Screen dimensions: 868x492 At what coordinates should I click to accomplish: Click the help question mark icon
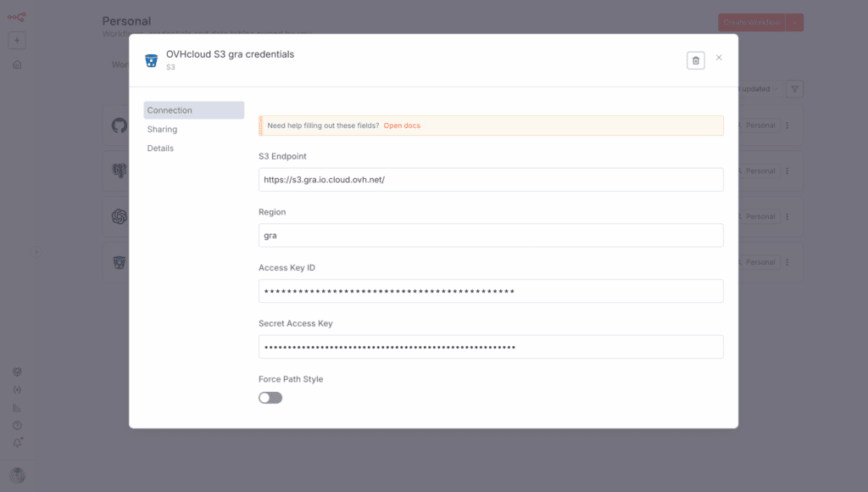17,426
